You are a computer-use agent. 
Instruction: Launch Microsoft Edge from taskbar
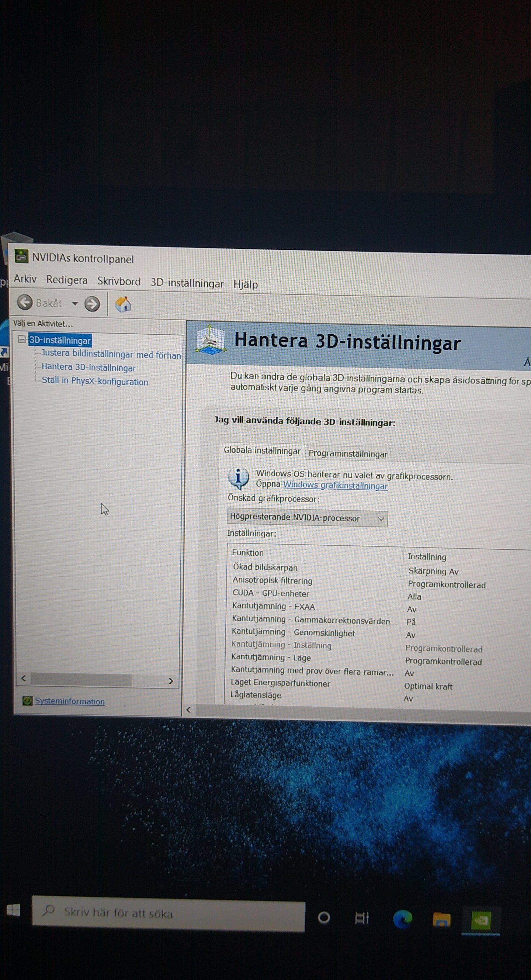pyautogui.click(x=403, y=919)
